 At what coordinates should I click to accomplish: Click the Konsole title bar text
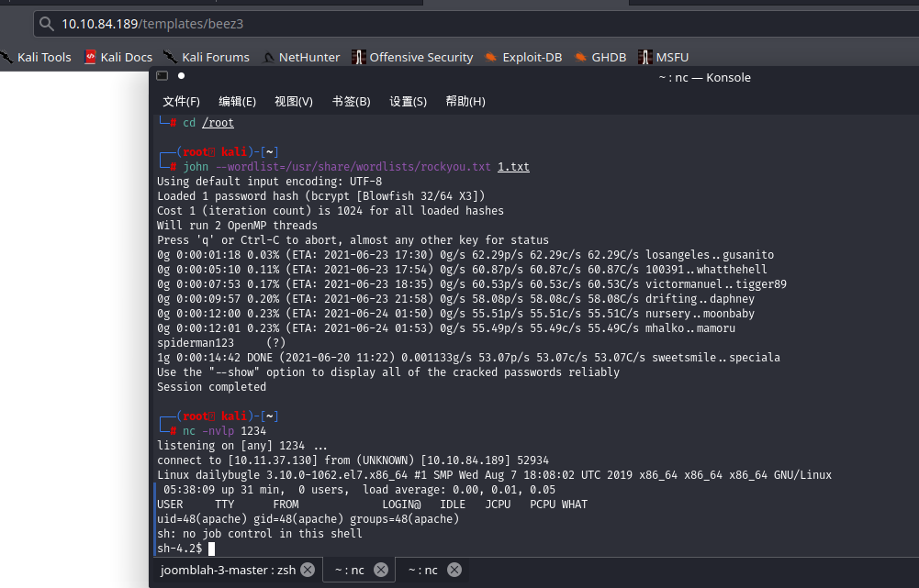coord(704,77)
